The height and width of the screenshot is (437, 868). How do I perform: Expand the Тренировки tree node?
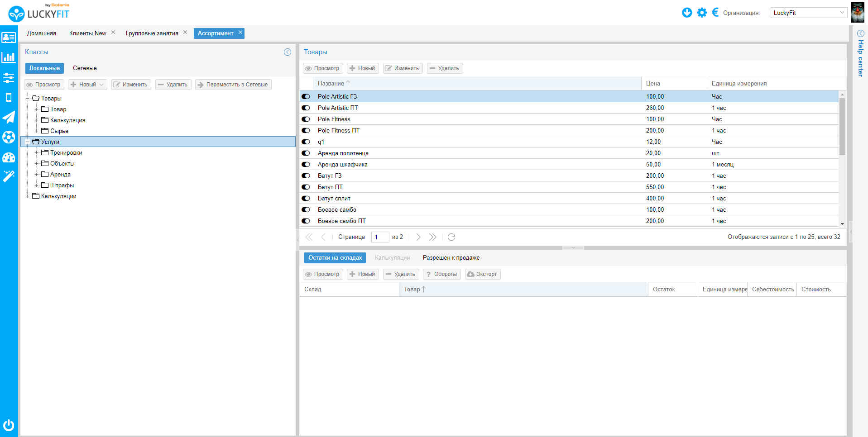[x=37, y=152]
